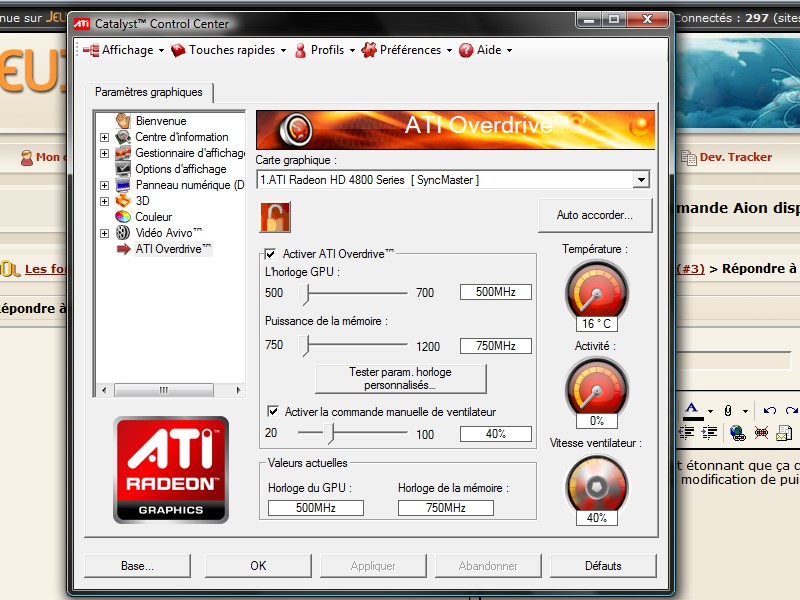Click the GPU clock 500MHz value field
The width and height of the screenshot is (800, 600).
coord(495,292)
